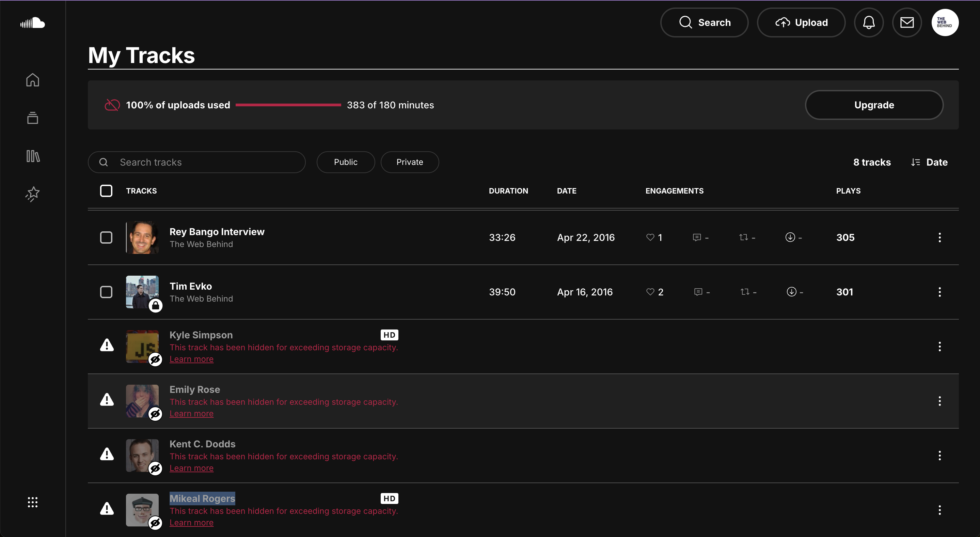Open the apps grid at bottom of sidebar
The width and height of the screenshot is (980, 537).
point(32,502)
